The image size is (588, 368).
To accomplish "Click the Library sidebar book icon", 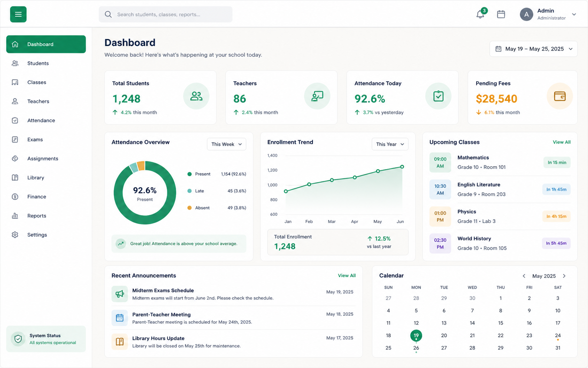I will tap(15, 178).
